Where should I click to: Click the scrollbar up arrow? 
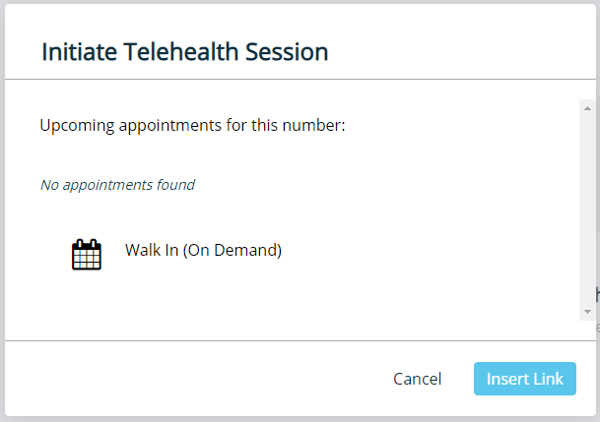(587, 106)
